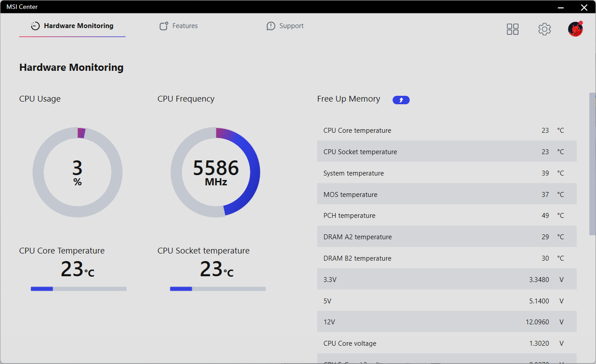Click the CPU Usage percentage gauge

coord(78,172)
